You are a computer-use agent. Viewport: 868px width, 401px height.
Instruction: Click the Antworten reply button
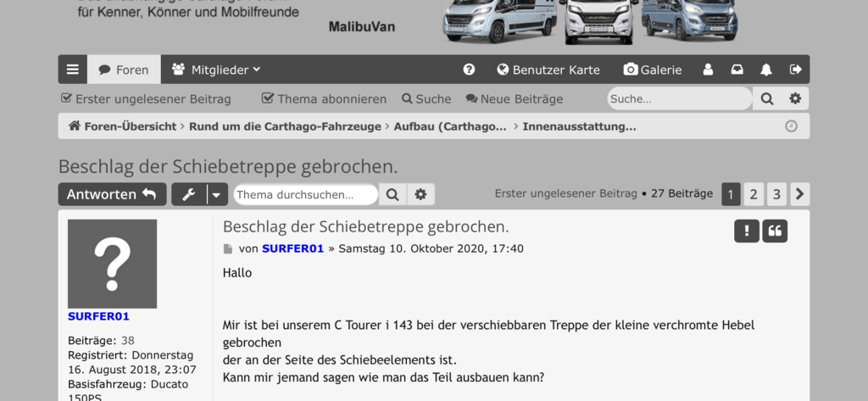click(x=113, y=194)
